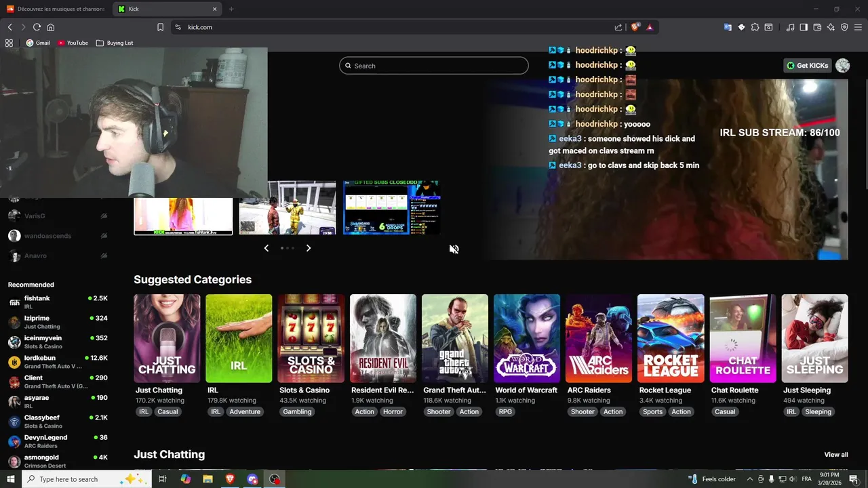The height and width of the screenshot is (488, 868).
Task: Open the user profile avatar menu
Action: [842, 66]
